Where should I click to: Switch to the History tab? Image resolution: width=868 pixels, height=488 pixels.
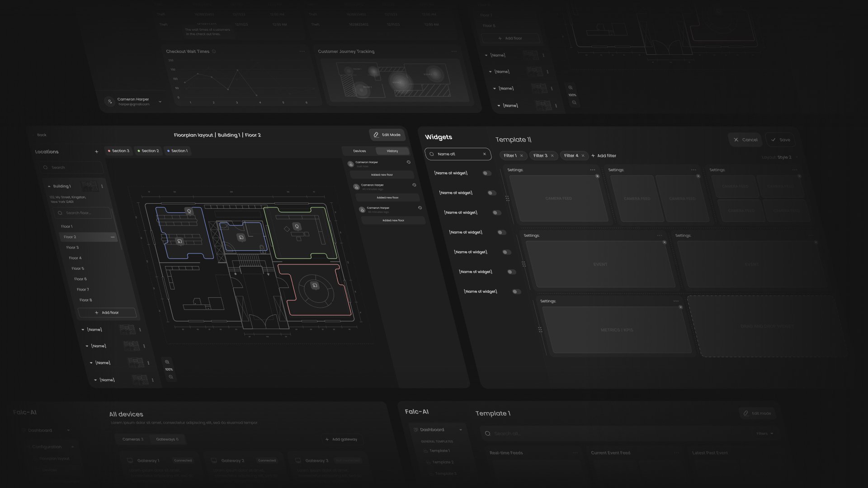392,151
